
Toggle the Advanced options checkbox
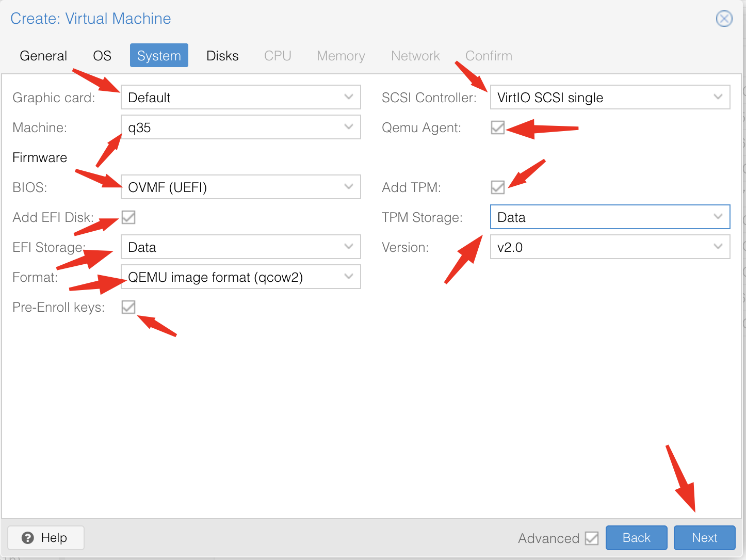(x=592, y=538)
